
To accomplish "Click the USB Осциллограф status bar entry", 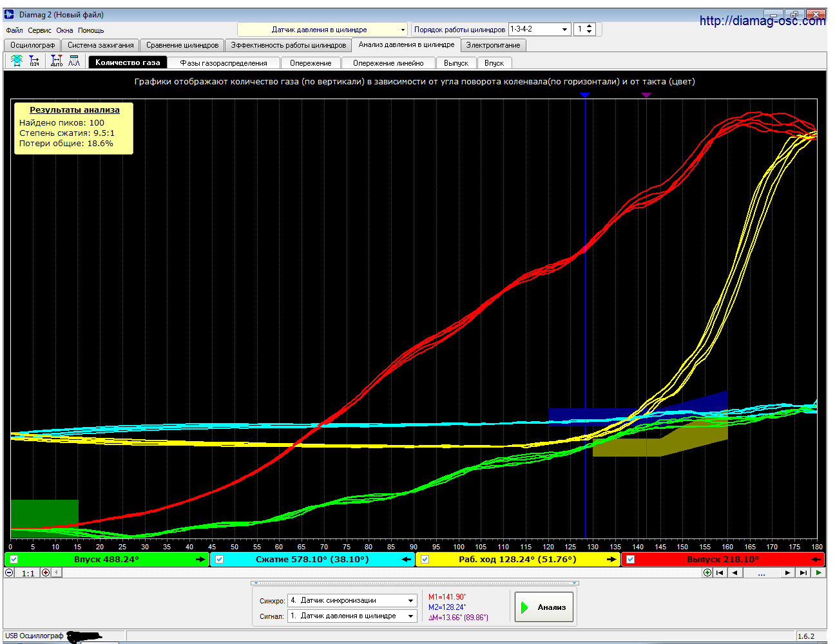I will coord(34,636).
